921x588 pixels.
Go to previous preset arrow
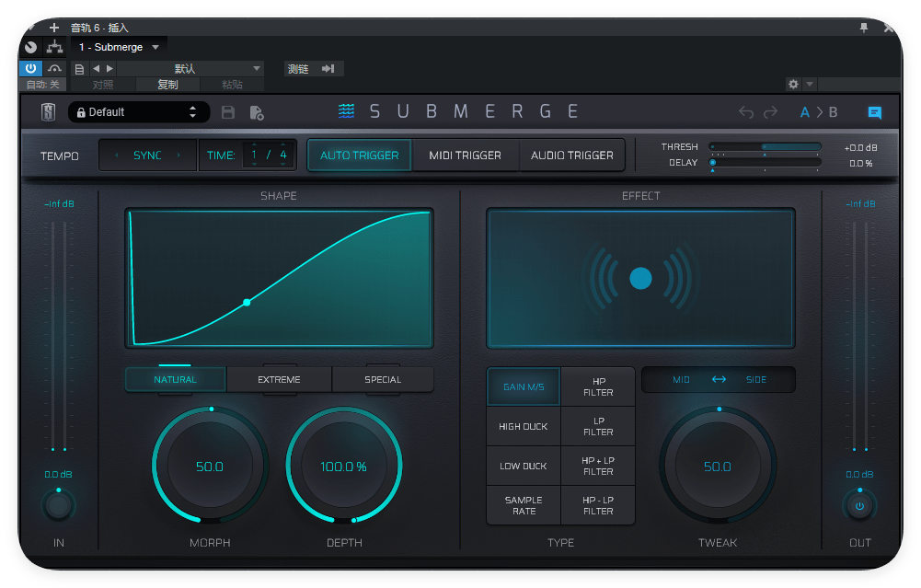[x=97, y=69]
